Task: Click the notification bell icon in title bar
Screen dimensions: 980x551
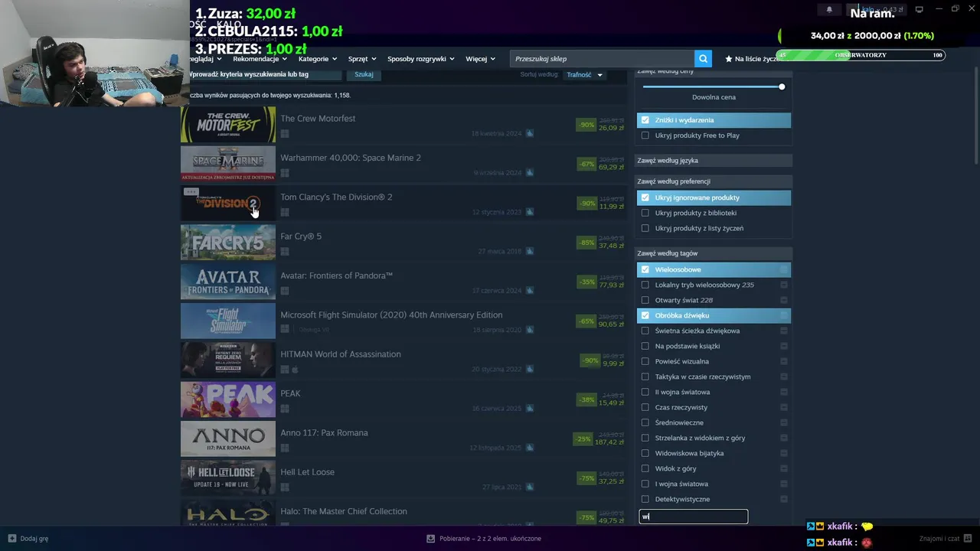Action: point(829,10)
